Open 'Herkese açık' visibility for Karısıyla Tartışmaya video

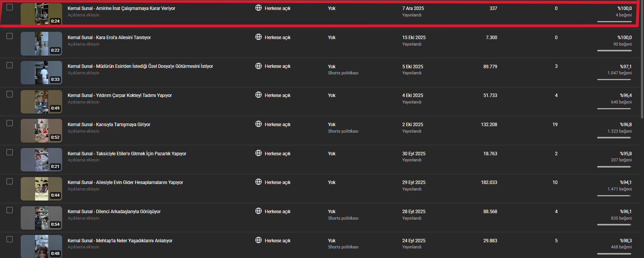point(277,125)
